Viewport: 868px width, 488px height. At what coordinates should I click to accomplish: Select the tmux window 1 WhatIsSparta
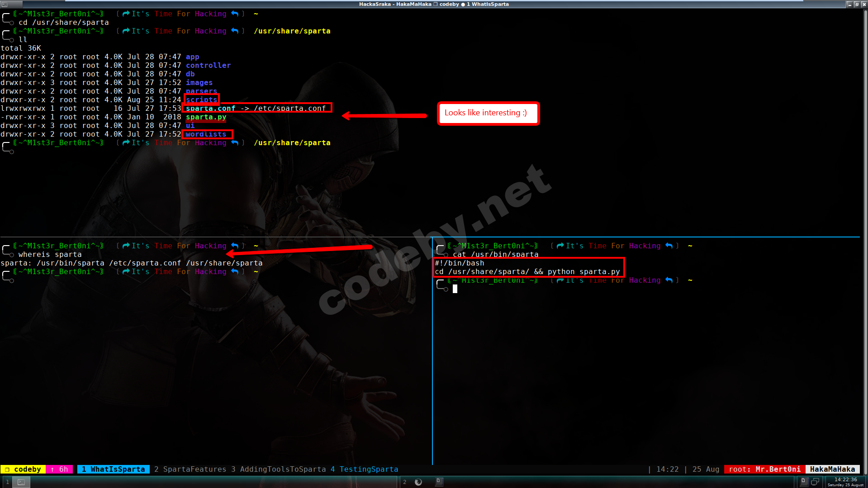point(114,469)
